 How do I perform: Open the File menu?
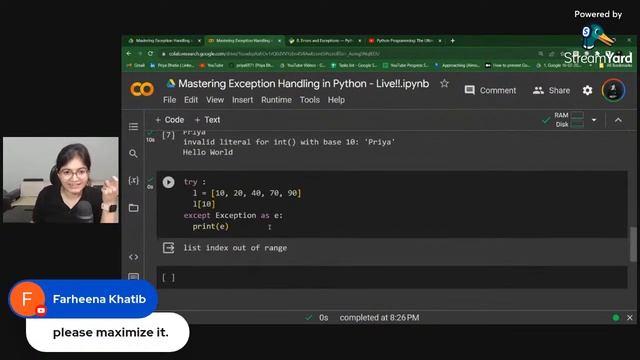point(169,100)
